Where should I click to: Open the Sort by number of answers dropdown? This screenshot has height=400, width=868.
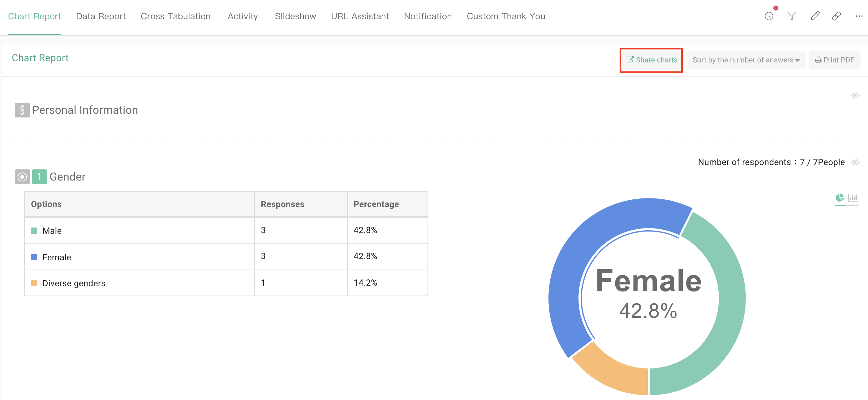(746, 60)
